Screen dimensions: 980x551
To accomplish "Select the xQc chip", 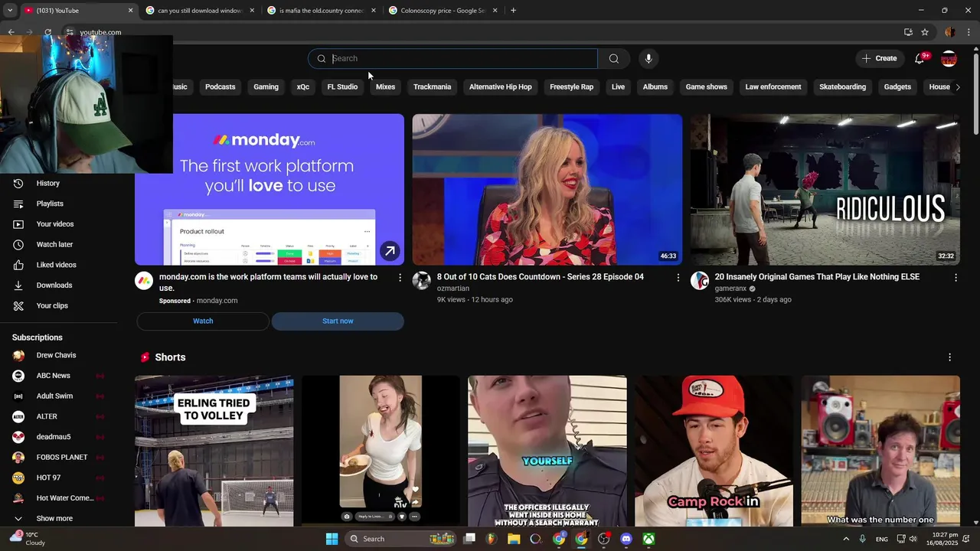I will click(303, 86).
